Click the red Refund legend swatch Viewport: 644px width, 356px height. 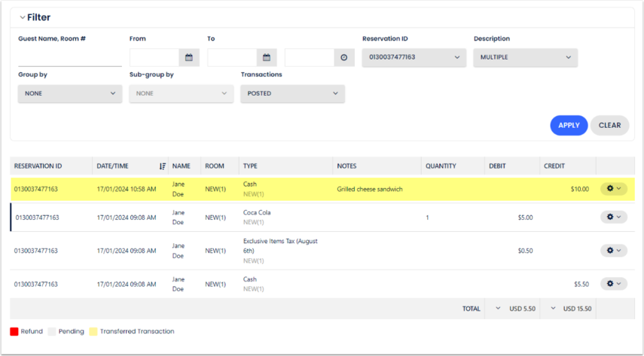coord(14,331)
